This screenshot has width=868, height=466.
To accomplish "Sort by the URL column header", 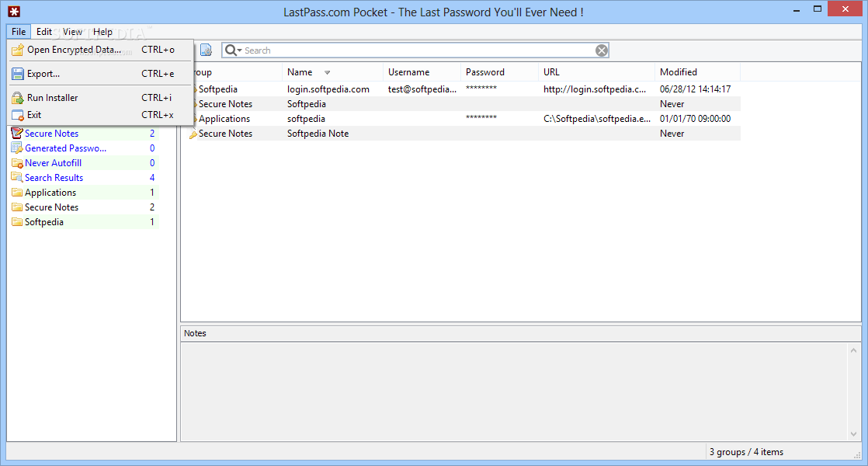I will (597, 72).
